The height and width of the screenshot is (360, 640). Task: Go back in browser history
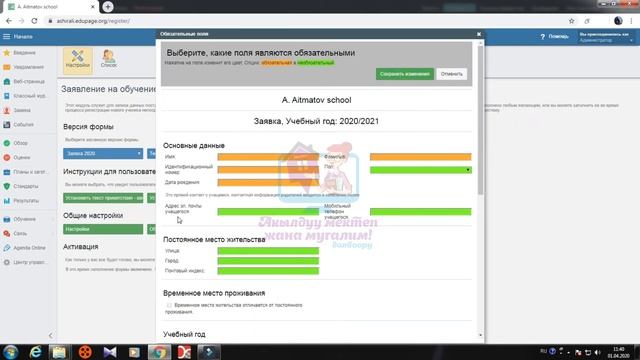[9, 21]
